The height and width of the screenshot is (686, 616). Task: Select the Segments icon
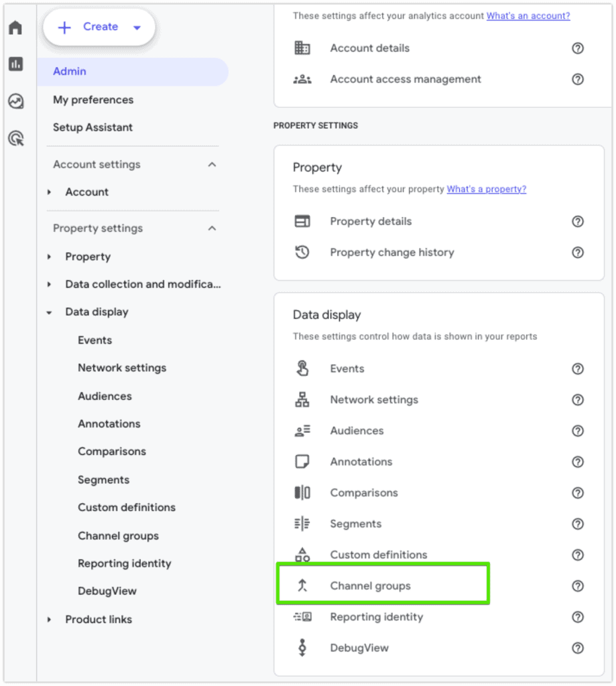(x=302, y=523)
